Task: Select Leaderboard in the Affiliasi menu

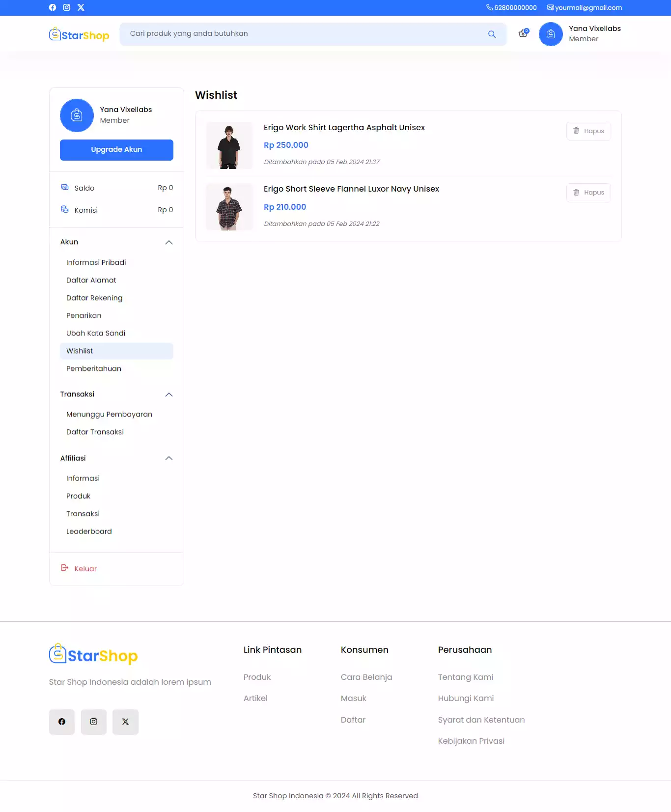Action: tap(89, 531)
